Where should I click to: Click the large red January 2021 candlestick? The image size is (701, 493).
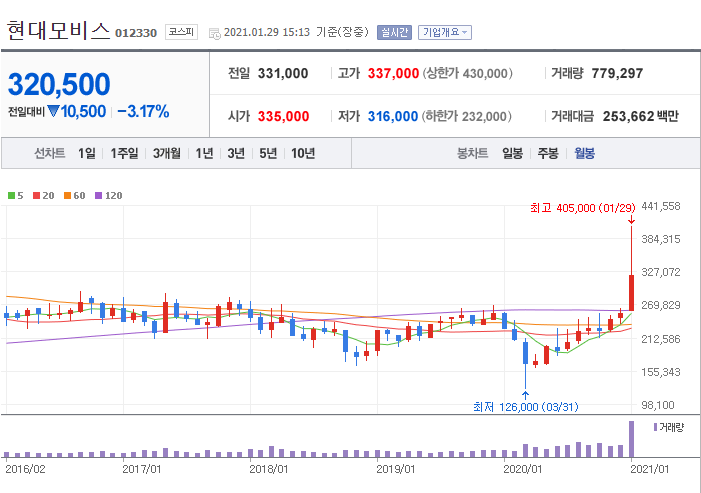coord(631,293)
